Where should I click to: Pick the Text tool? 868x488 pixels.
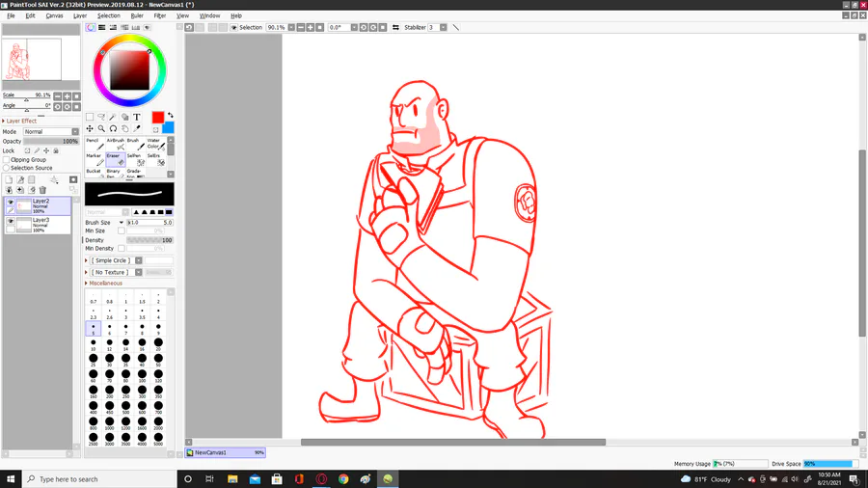pos(137,117)
